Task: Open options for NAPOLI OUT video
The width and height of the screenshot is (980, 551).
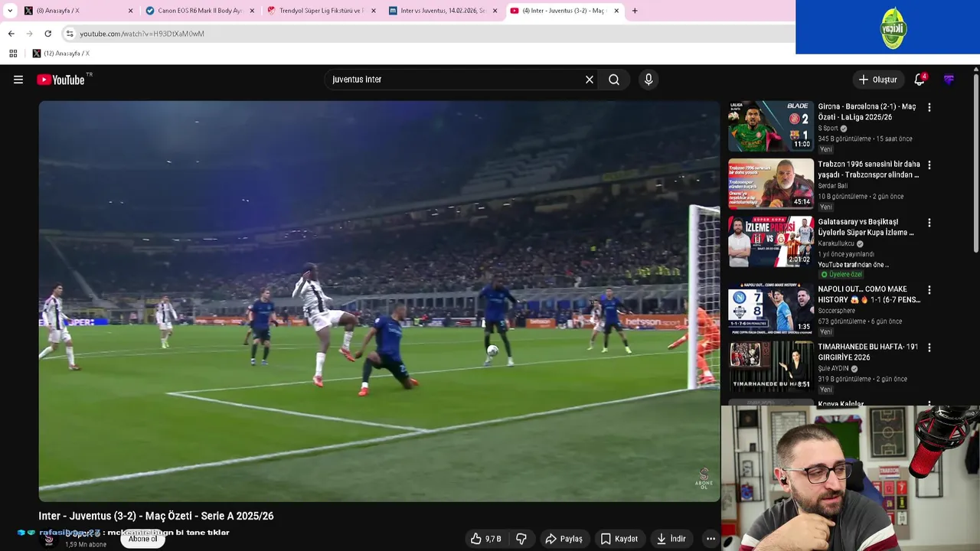Action: point(929,290)
